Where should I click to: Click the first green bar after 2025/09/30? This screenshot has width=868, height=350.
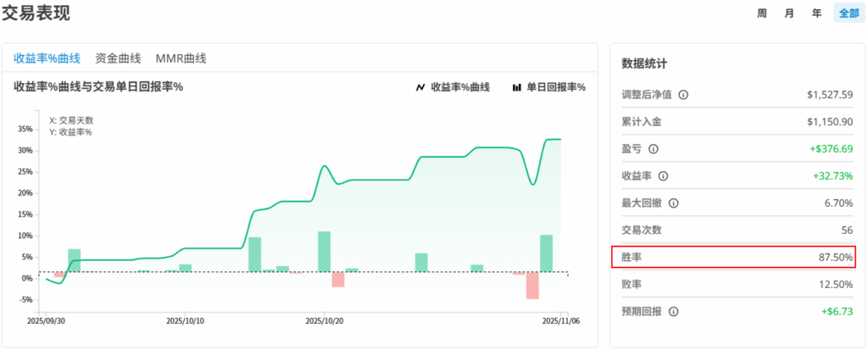pos(75,260)
